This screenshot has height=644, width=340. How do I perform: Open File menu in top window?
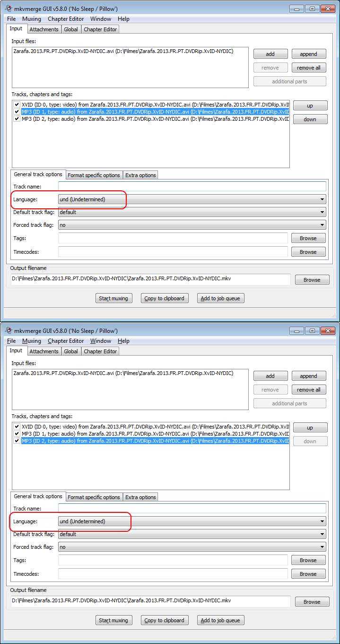coord(11,19)
